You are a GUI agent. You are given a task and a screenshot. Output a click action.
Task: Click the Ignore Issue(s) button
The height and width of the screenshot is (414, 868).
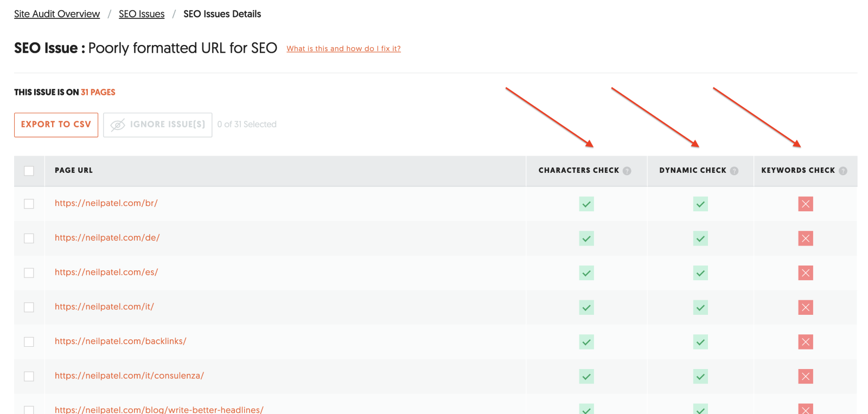[157, 125]
